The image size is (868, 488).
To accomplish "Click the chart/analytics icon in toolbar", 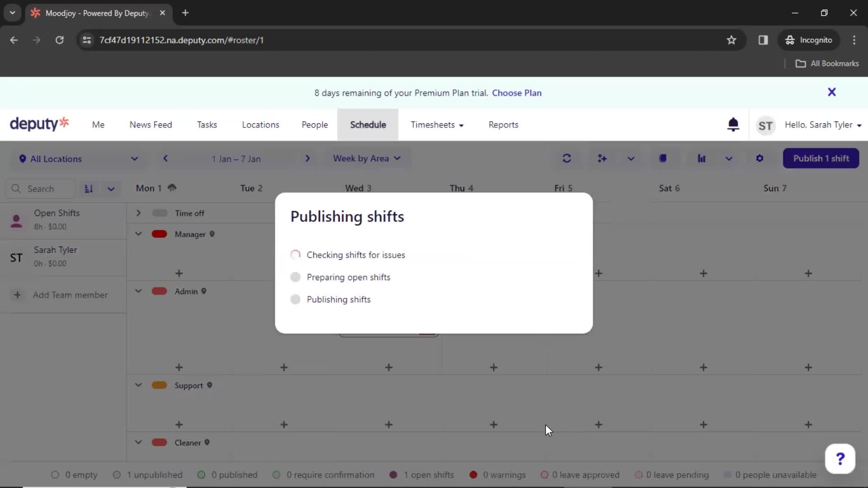I will click(702, 158).
